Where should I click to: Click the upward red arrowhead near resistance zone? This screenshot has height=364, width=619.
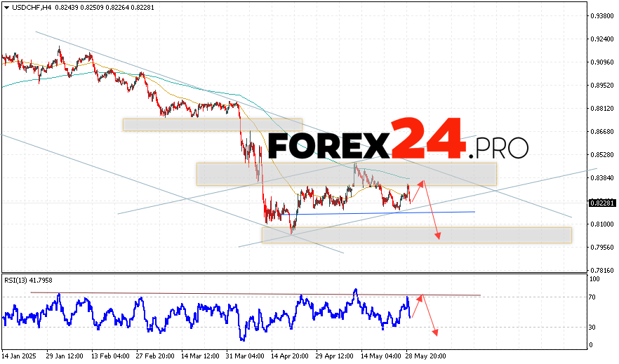422,183
